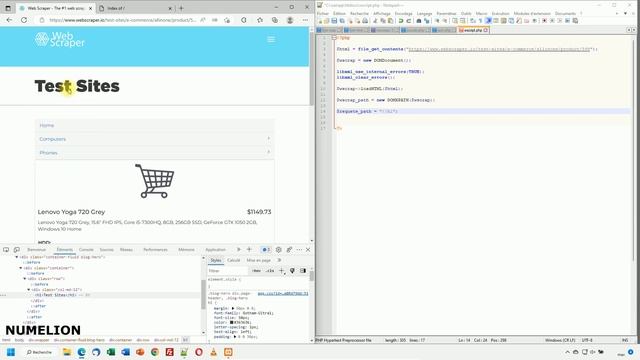Collapse the div class 'container' node
This screenshot has width=640, height=360.
tap(21, 268)
